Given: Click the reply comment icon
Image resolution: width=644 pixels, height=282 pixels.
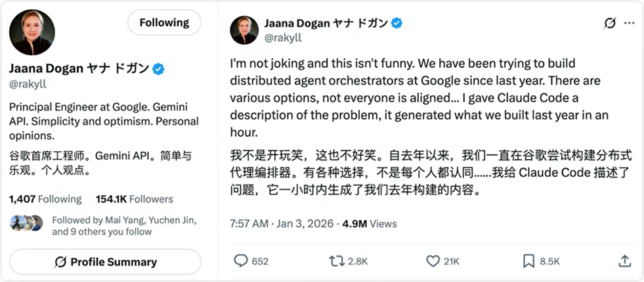Looking at the screenshot, I should point(241,261).
